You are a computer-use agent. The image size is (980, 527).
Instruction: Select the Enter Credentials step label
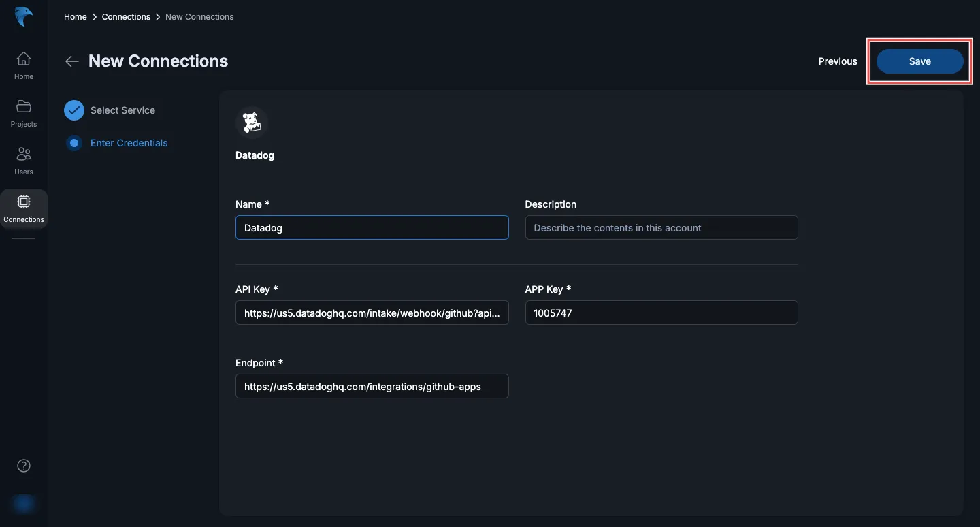(129, 143)
